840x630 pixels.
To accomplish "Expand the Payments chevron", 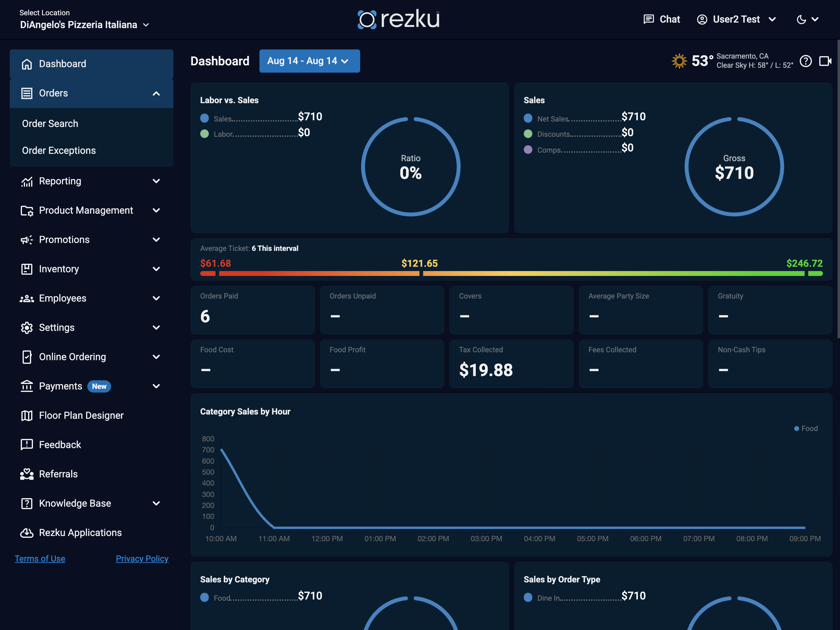I will [x=156, y=386].
